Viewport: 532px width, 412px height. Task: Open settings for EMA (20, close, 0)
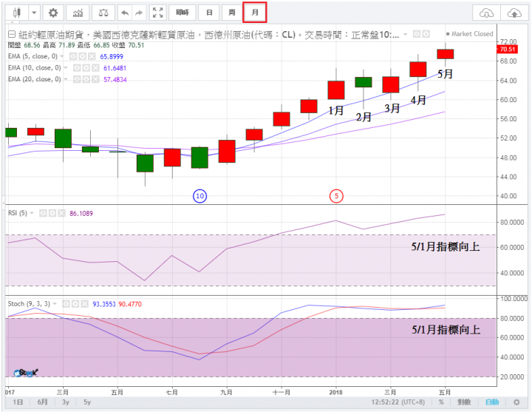tap(86, 79)
